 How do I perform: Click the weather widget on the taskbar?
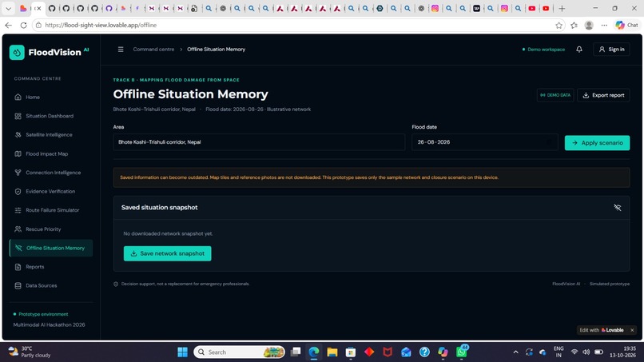[x=30, y=352]
